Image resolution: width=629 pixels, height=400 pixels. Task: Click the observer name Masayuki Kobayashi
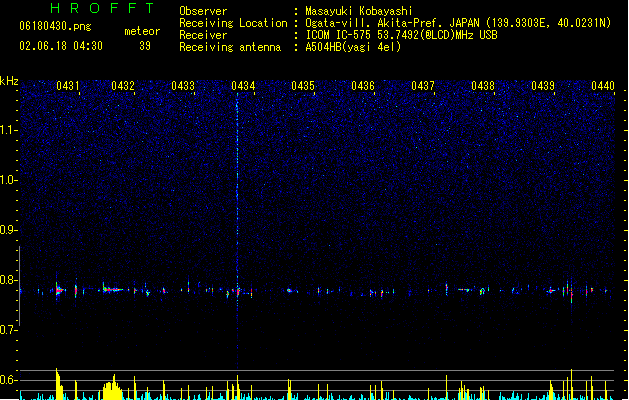(x=359, y=11)
